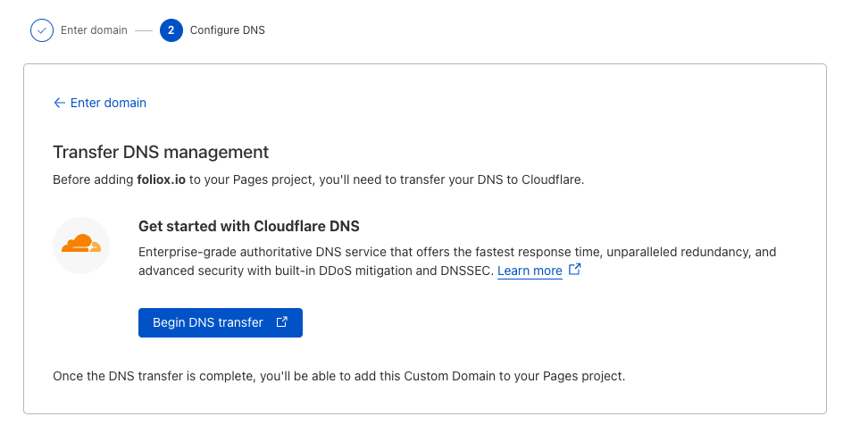This screenshot has width=868, height=442.
Task: Follow the blue Enter domain back link
Action: tap(108, 103)
